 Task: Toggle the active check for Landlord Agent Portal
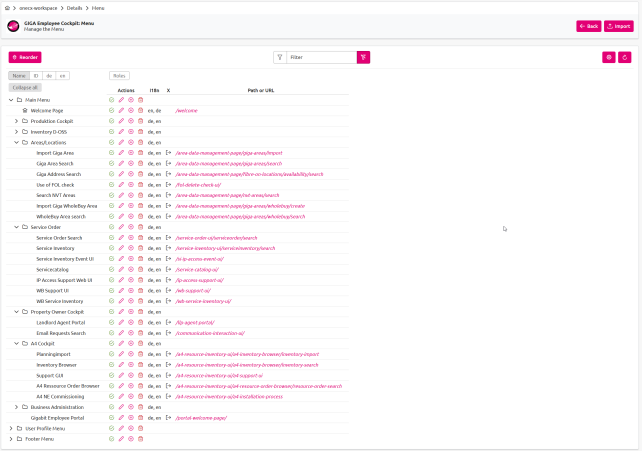tap(112, 322)
